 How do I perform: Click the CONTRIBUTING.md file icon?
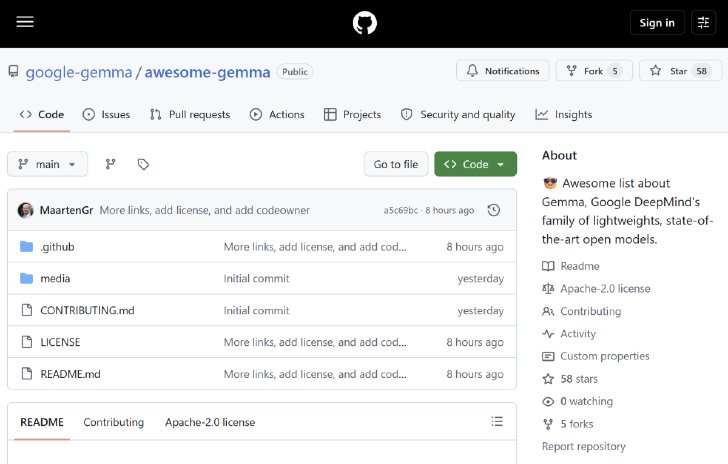tap(27, 310)
